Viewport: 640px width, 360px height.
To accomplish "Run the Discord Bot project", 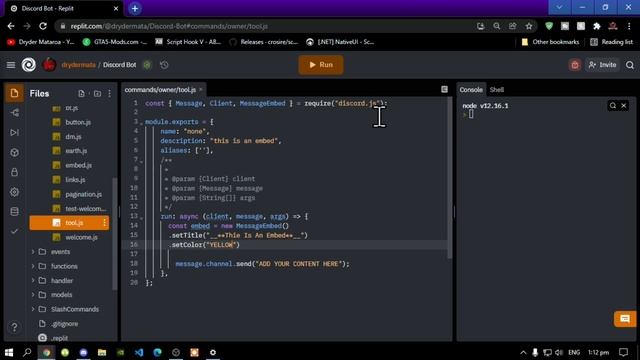I will [x=321, y=64].
